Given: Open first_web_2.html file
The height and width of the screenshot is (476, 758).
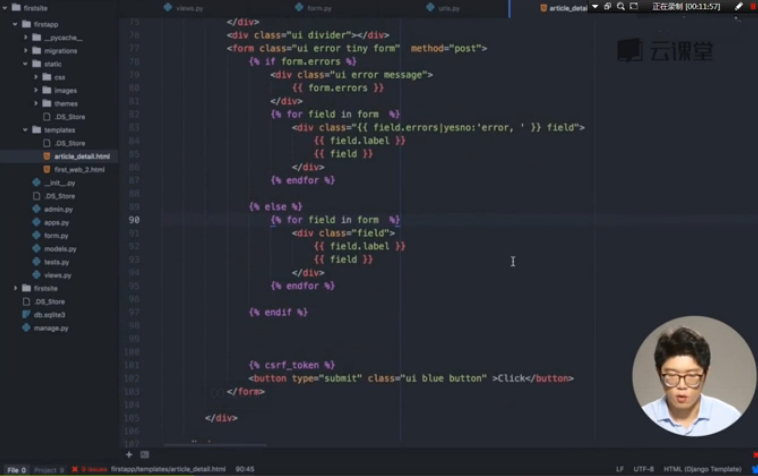Looking at the screenshot, I should click(79, 170).
